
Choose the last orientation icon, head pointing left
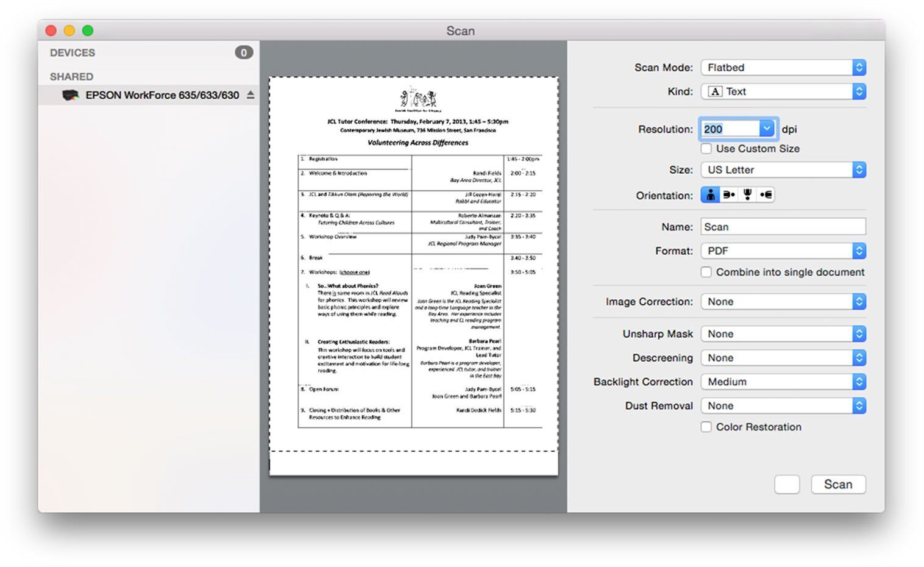click(766, 195)
